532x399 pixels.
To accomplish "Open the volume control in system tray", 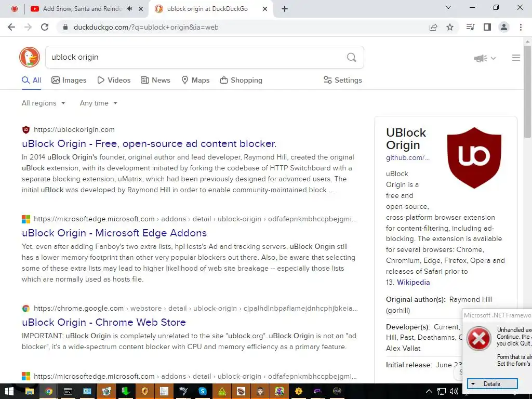I will 454,391.
